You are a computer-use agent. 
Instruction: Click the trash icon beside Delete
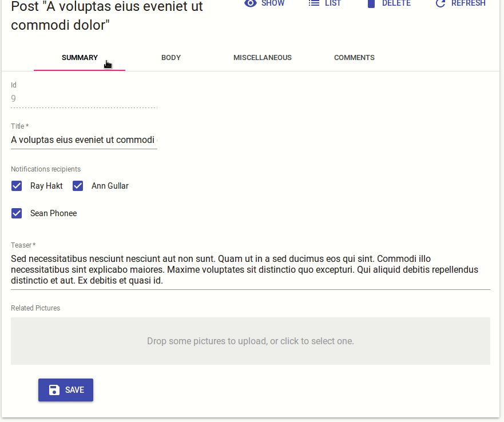pyautogui.click(x=371, y=3)
